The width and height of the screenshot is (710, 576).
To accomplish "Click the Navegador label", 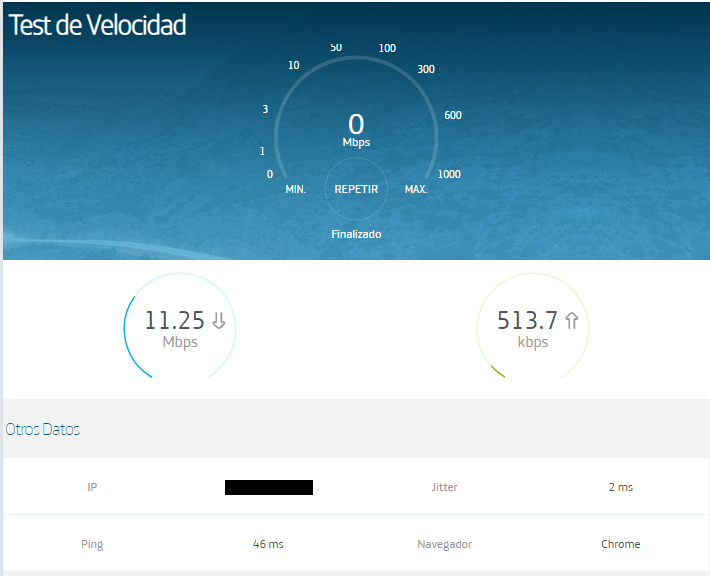I will 444,544.
